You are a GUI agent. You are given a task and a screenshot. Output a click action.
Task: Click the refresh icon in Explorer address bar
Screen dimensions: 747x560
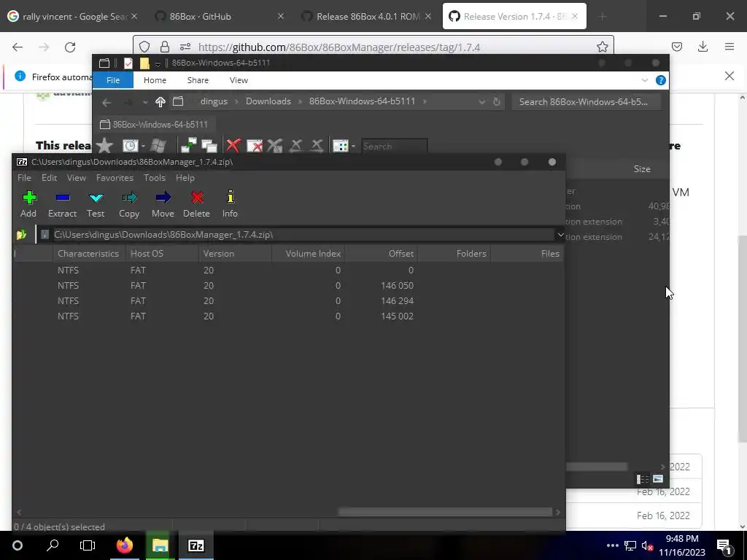pos(496,102)
